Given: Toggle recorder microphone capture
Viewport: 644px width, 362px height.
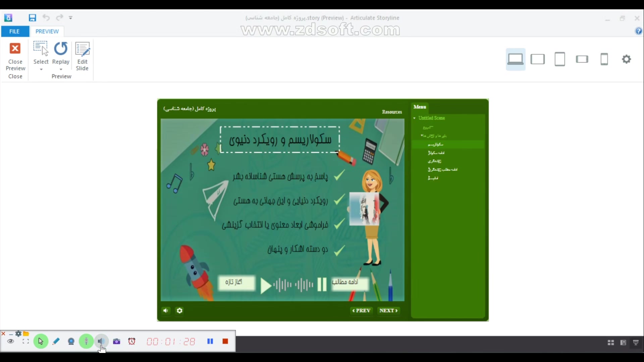Looking at the screenshot, I should 86,342.
